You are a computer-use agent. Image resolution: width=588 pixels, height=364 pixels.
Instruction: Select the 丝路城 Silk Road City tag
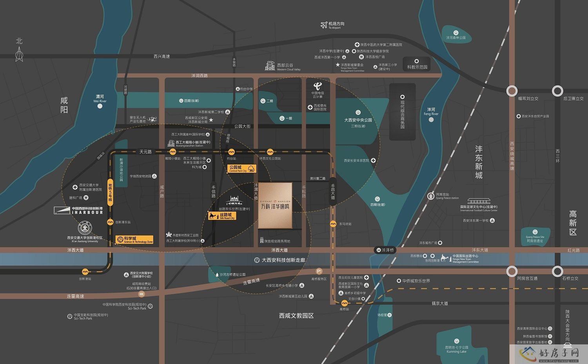(x=222, y=216)
